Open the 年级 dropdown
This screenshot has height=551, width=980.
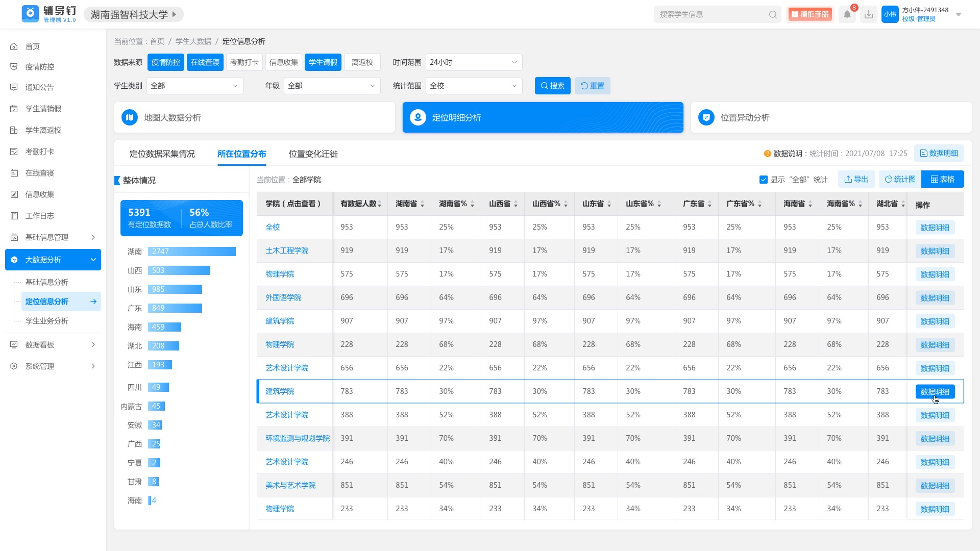pos(331,86)
